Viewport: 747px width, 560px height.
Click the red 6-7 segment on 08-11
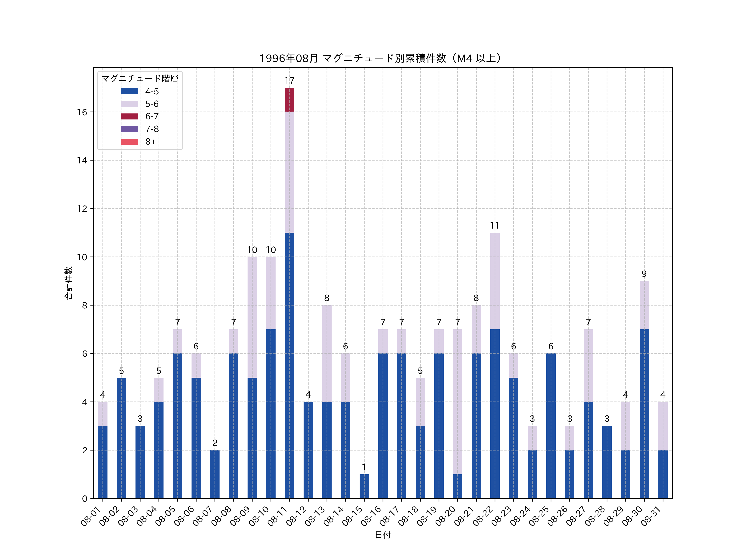coord(289,100)
